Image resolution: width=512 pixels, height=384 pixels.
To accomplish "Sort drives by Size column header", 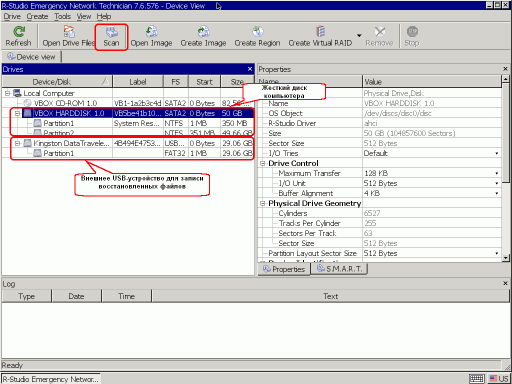I will (x=237, y=82).
